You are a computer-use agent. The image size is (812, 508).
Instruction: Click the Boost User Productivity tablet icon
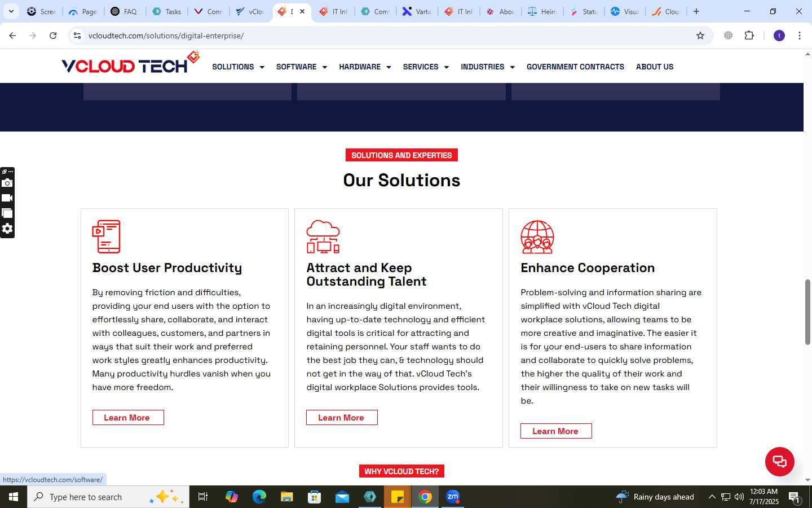107,237
